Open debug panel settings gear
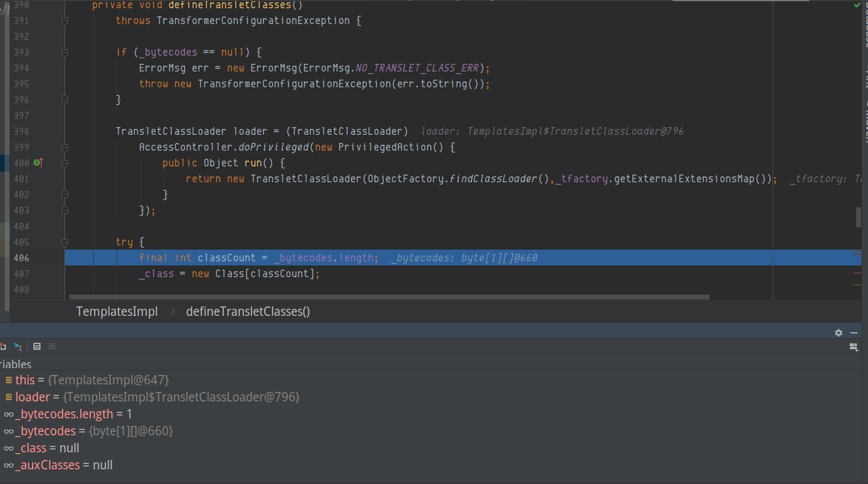The height and width of the screenshot is (484, 868). click(839, 333)
